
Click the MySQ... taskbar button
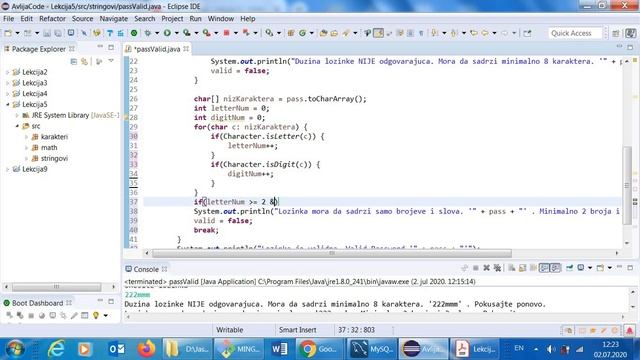coord(371,349)
